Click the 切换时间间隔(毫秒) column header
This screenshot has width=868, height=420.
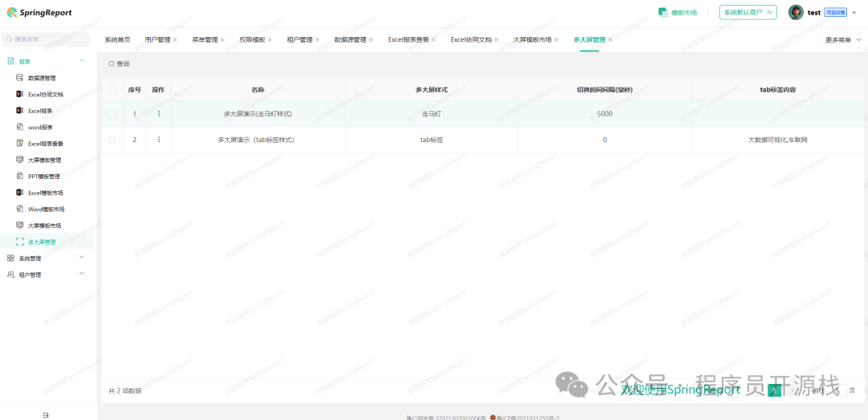pos(604,90)
